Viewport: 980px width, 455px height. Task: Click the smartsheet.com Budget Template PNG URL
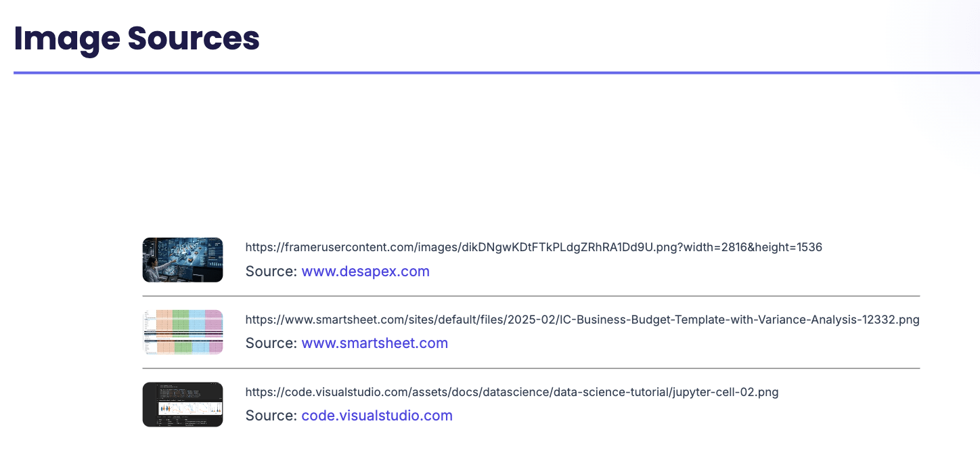click(582, 320)
